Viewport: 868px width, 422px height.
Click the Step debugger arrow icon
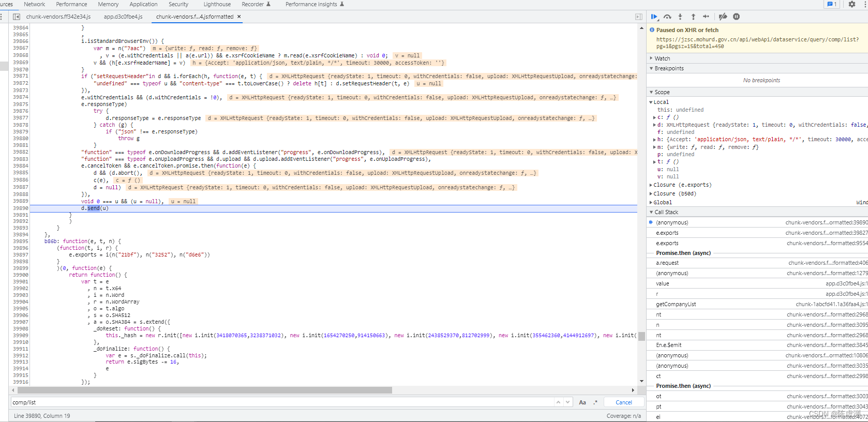706,17
